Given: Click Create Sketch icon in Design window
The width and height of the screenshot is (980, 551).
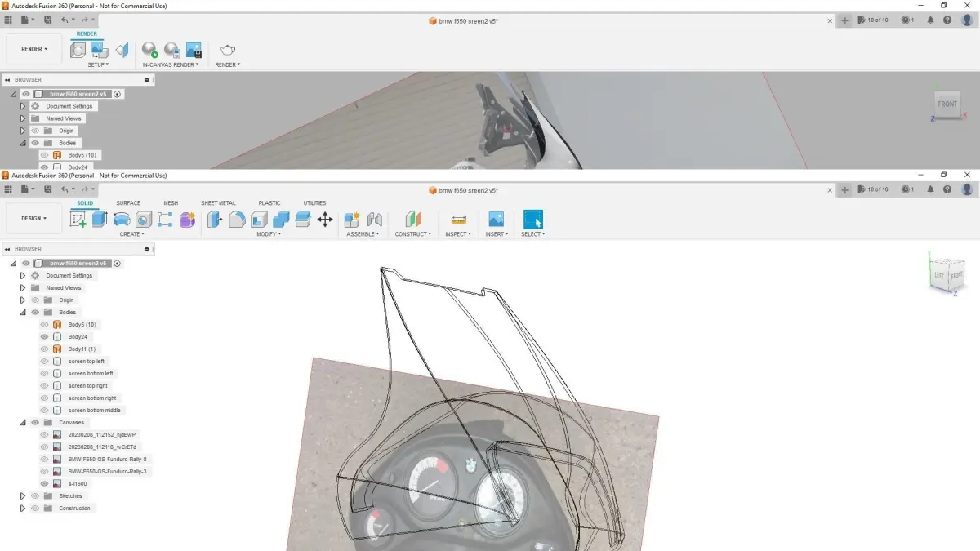Looking at the screenshot, I should pyautogui.click(x=79, y=219).
